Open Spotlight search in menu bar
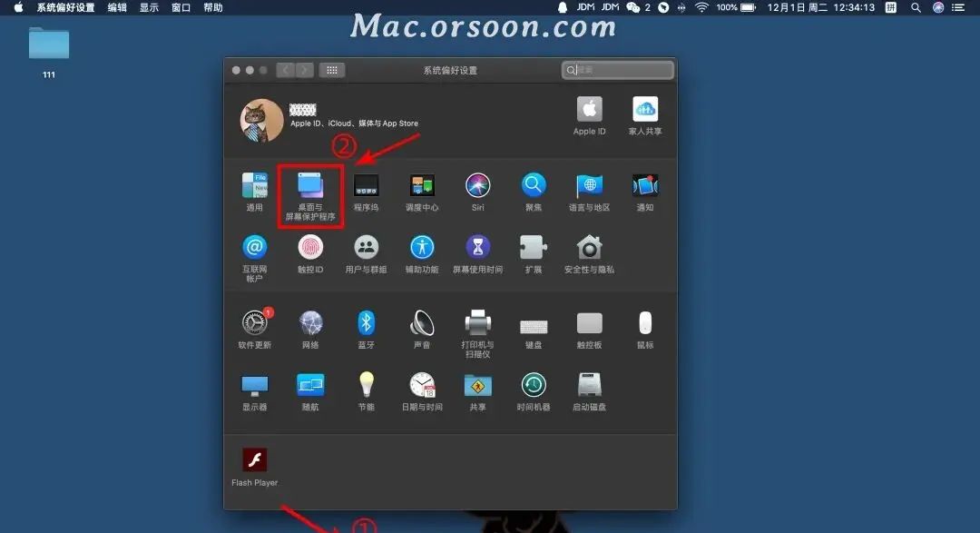 tap(916, 7)
